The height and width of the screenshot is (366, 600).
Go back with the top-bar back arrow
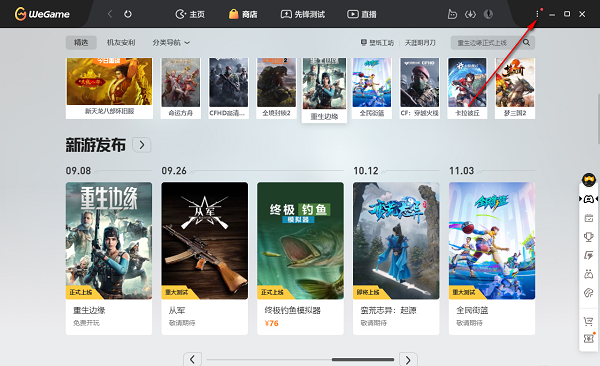[110, 14]
